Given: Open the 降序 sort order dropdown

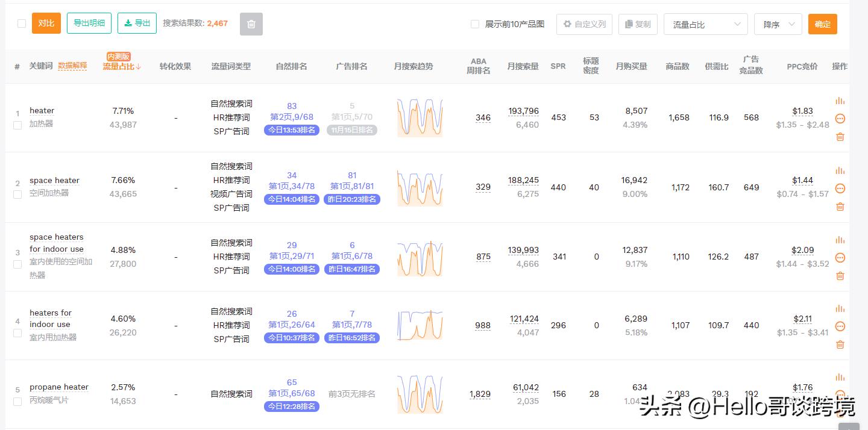Looking at the screenshot, I should [x=777, y=24].
